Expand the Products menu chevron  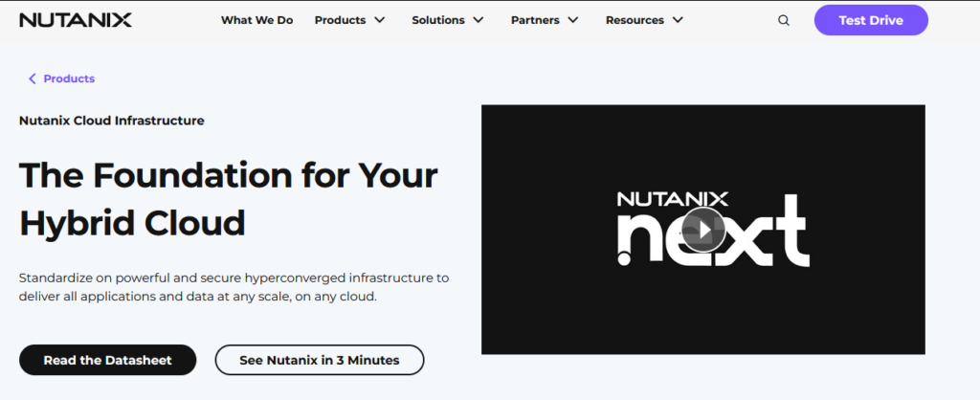(380, 20)
